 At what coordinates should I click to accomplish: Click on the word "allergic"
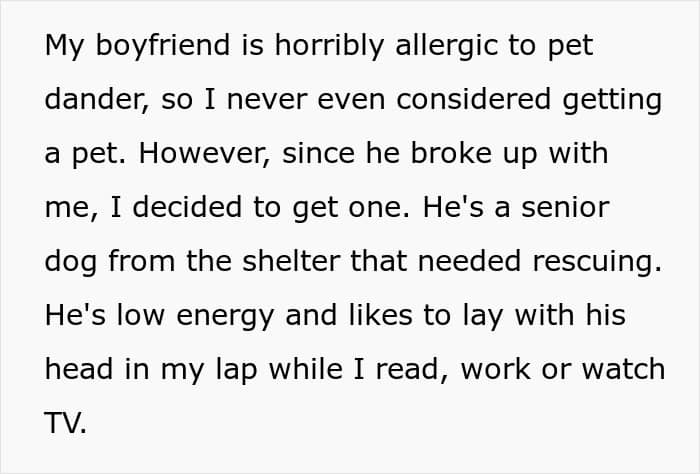coord(446,46)
